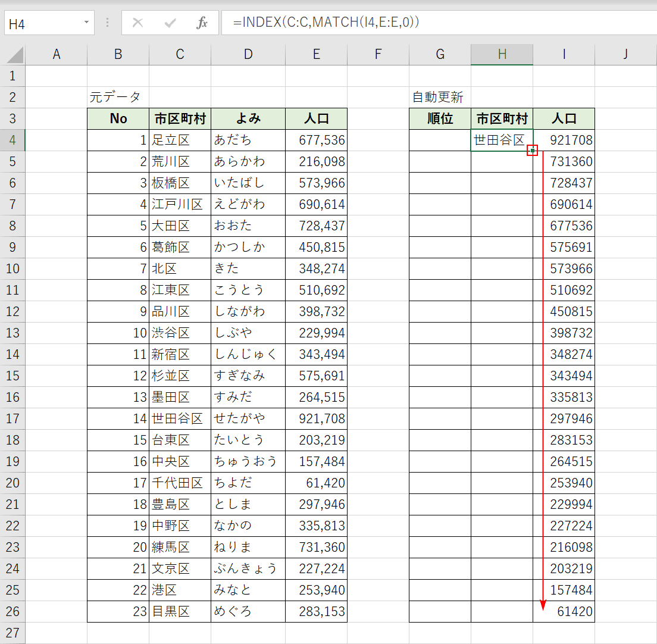Click the Name Box showing H4
Screen dimensions: 657x644
pos(49,23)
